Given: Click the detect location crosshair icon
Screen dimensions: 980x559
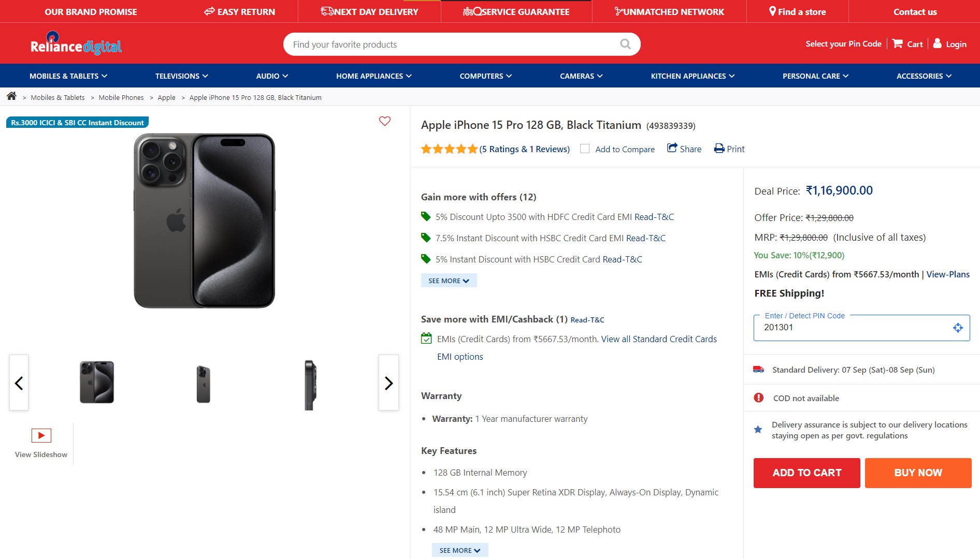Looking at the screenshot, I should 958,328.
